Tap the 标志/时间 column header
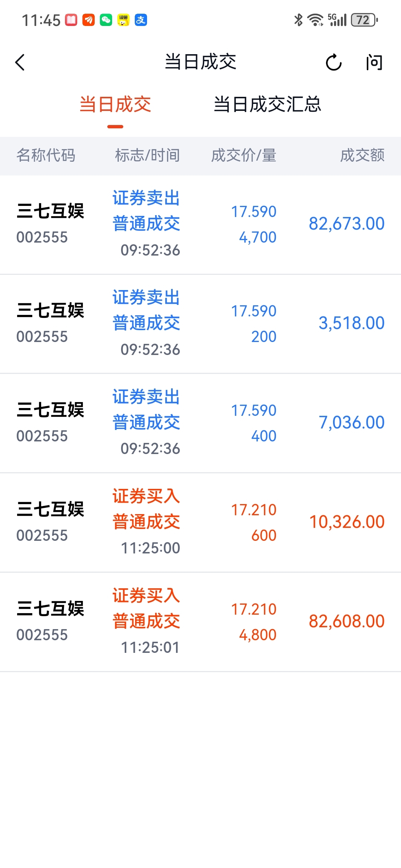The height and width of the screenshot is (868, 401). 147,155
